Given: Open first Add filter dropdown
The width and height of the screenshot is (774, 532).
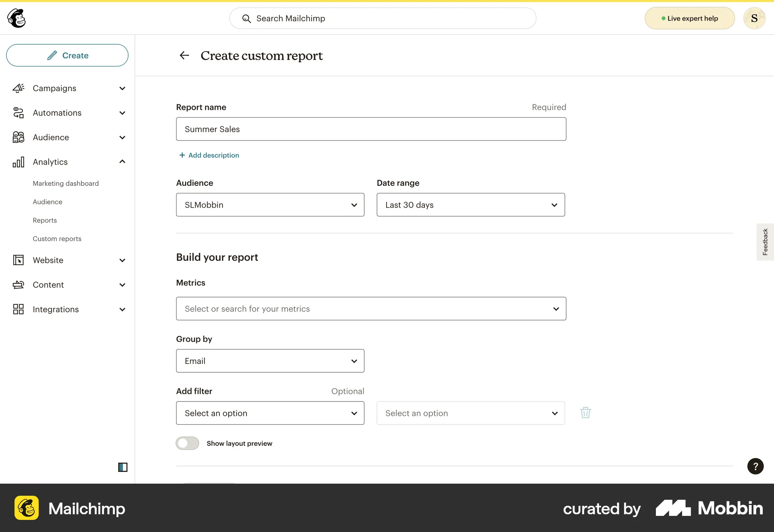Looking at the screenshot, I should [x=270, y=413].
